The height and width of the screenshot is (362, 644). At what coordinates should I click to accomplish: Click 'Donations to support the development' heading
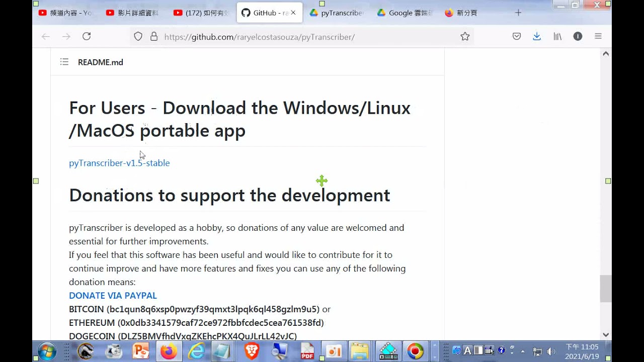pyautogui.click(x=229, y=195)
